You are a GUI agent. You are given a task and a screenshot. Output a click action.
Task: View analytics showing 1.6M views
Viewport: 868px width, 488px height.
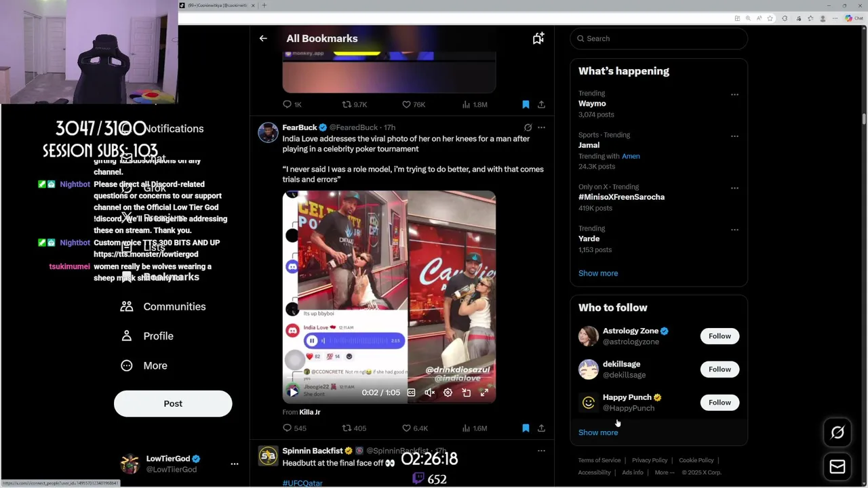(x=475, y=428)
